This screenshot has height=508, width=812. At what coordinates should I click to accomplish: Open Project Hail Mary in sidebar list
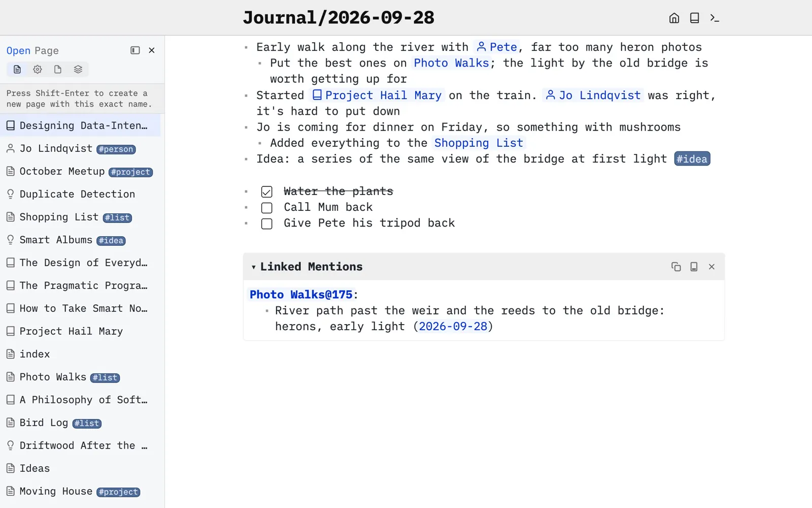click(80, 331)
